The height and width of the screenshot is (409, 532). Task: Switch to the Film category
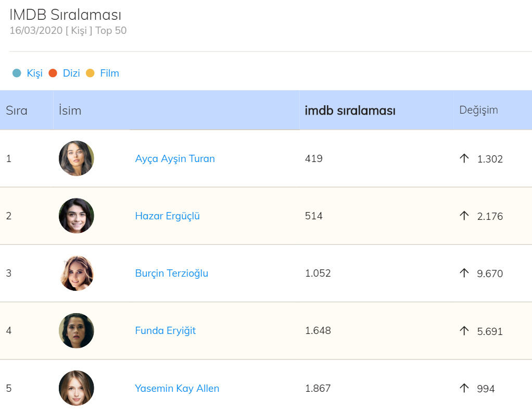click(109, 73)
